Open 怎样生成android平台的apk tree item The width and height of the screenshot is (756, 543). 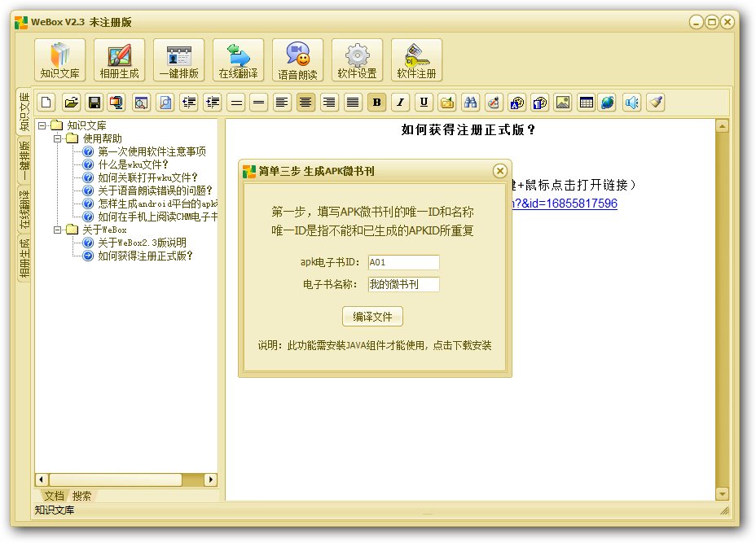point(158,204)
